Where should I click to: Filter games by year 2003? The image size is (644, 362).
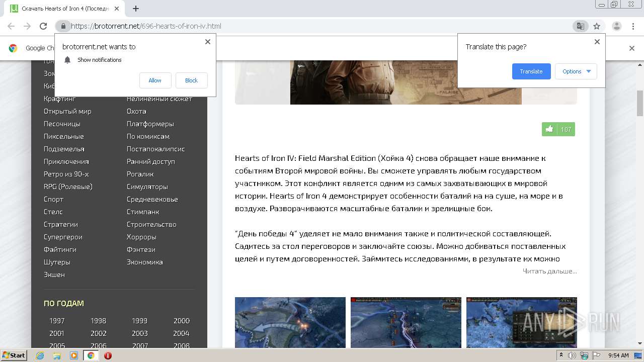[140, 333]
